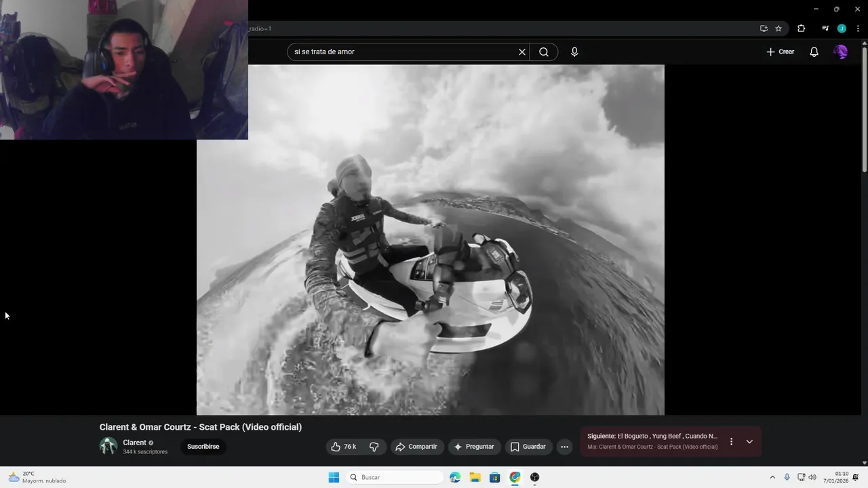The height and width of the screenshot is (488, 868).
Task: Open network settings tray icon
Action: [802, 477]
